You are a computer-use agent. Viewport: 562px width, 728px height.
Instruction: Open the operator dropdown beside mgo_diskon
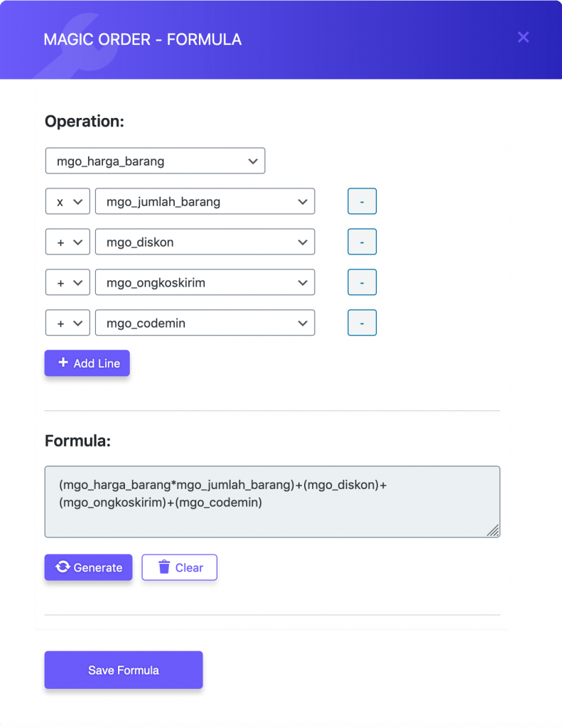tap(67, 242)
